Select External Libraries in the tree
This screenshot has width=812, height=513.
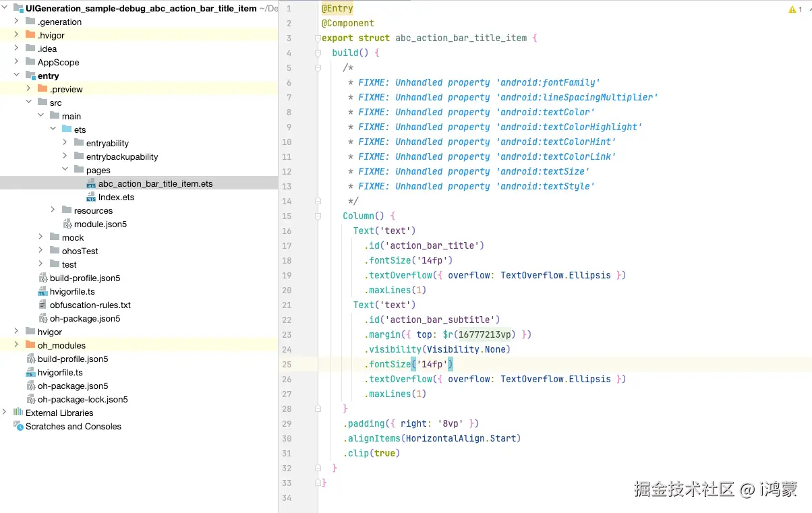pyautogui.click(x=59, y=413)
